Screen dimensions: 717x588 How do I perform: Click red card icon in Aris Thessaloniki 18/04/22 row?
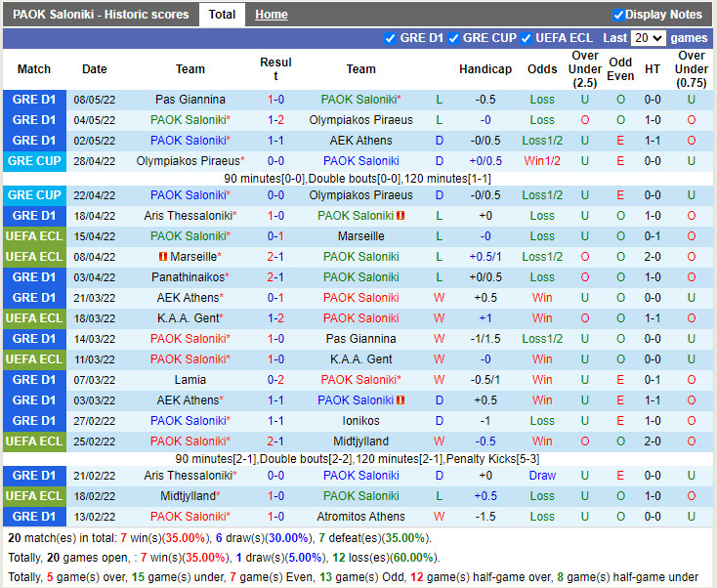tap(401, 216)
